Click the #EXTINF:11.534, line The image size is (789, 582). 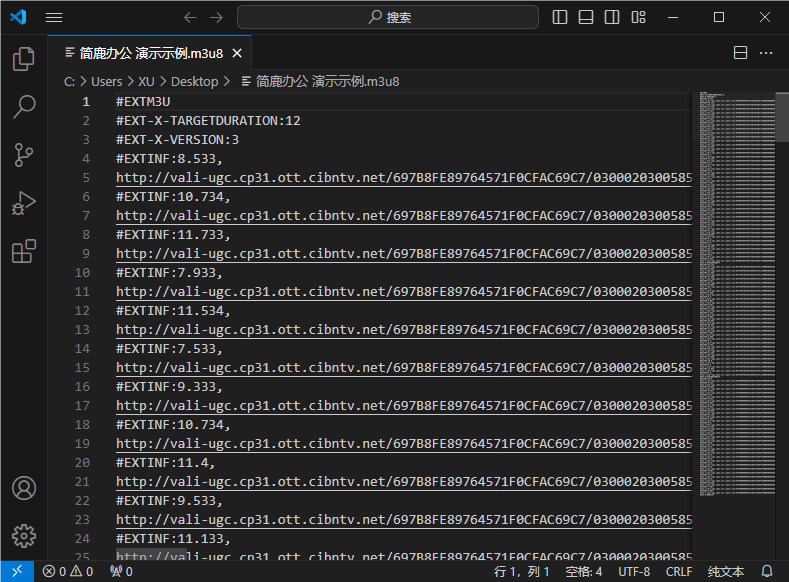[x=173, y=310]
